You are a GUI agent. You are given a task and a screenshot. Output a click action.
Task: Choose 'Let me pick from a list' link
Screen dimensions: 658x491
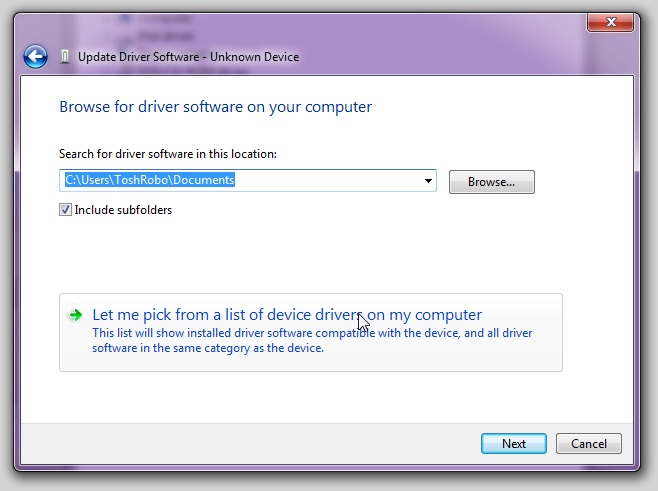pyautogui.click(x=286, y=314)
